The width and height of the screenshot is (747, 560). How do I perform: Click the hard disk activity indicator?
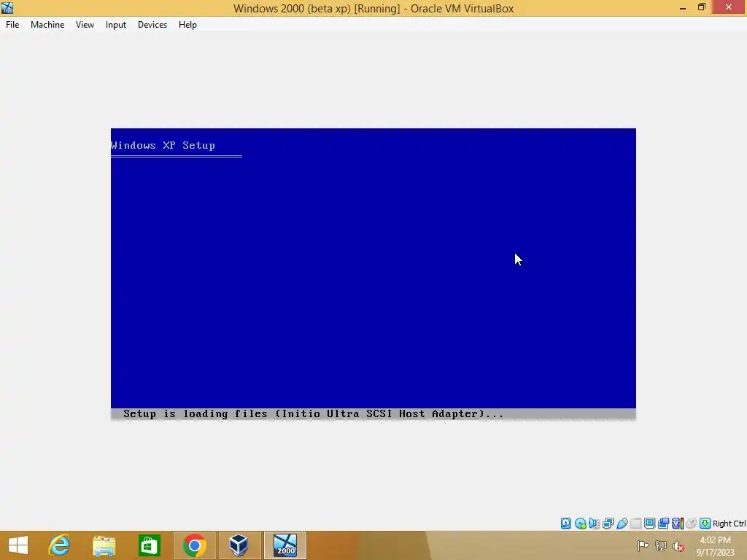tap(565, 524)
